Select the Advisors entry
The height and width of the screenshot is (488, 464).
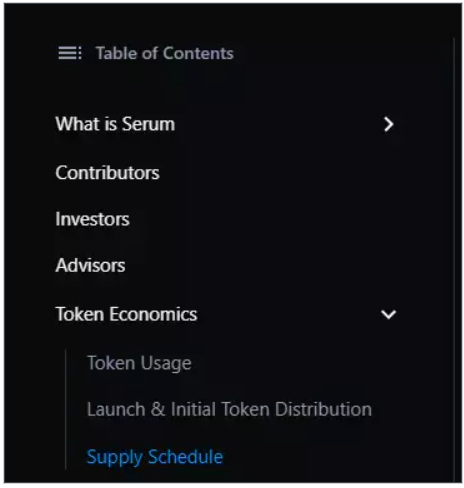click(x=90, y=265)
